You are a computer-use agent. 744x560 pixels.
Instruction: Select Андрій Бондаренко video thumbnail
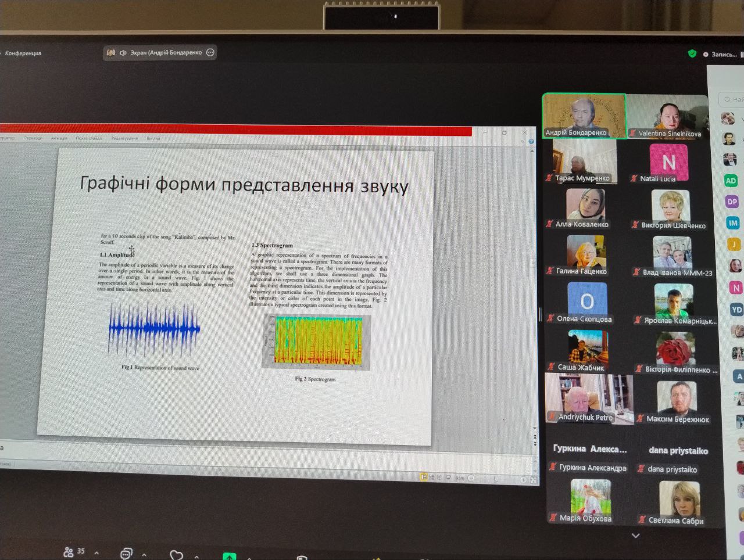(584, 116)
